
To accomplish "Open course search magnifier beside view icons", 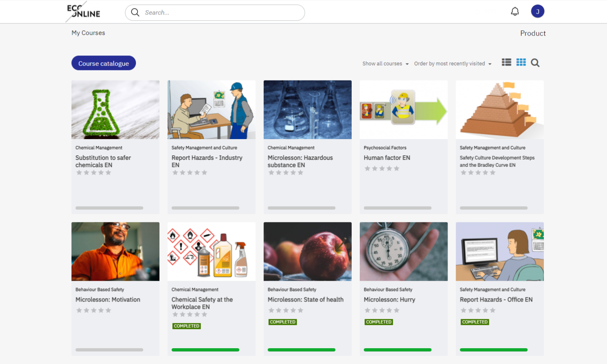I will (x=535, y=63).
